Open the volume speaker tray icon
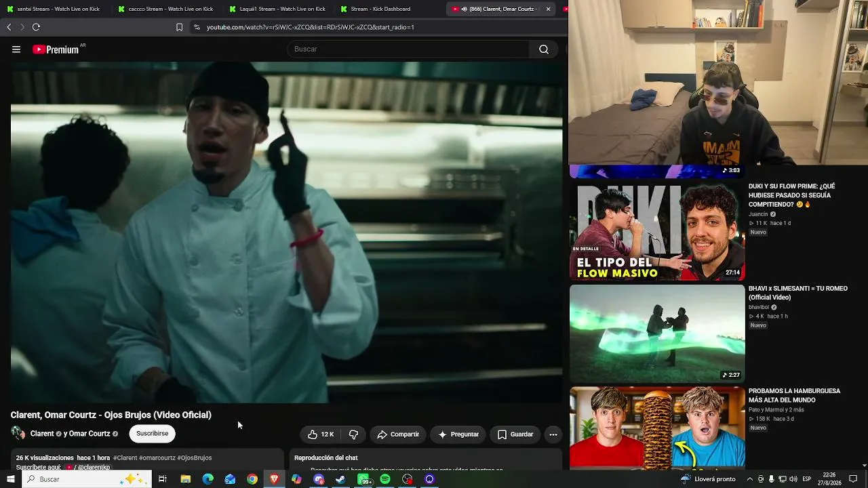The width and height of the screenshot is (868, 488). [793, 479]
